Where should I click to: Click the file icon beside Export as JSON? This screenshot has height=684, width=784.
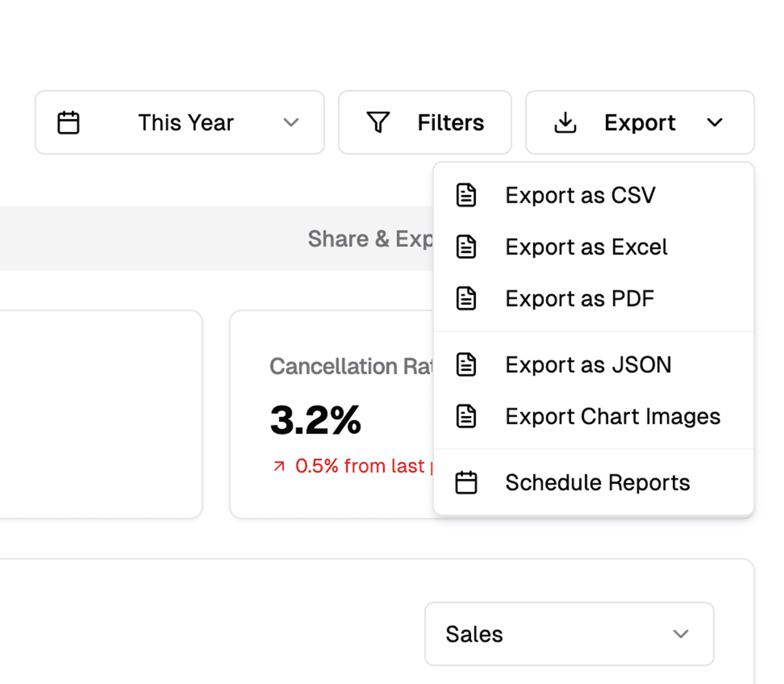pyautogui.click(x=466, y=364)
